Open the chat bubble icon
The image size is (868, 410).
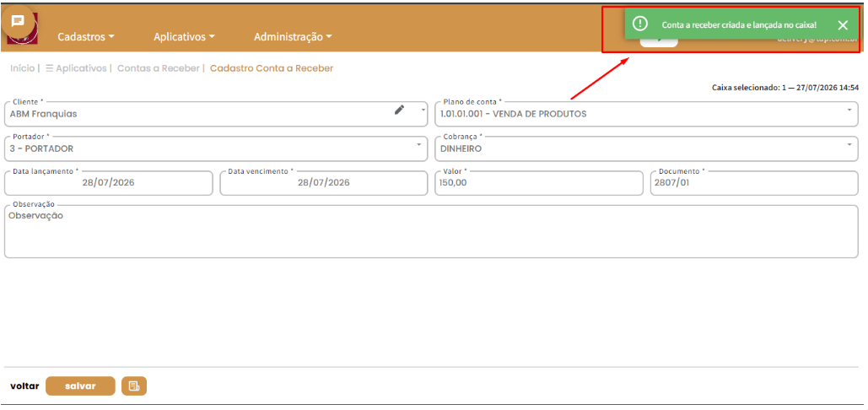point(18,22)
